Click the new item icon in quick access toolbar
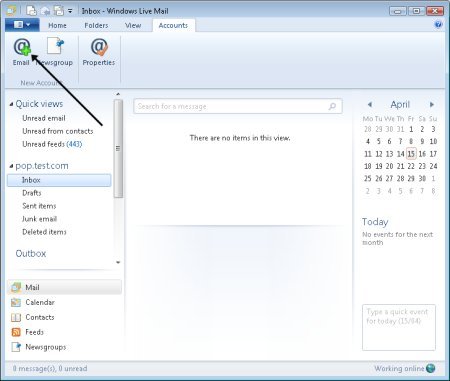The image size is (450, 381). (x=31, y=11)
